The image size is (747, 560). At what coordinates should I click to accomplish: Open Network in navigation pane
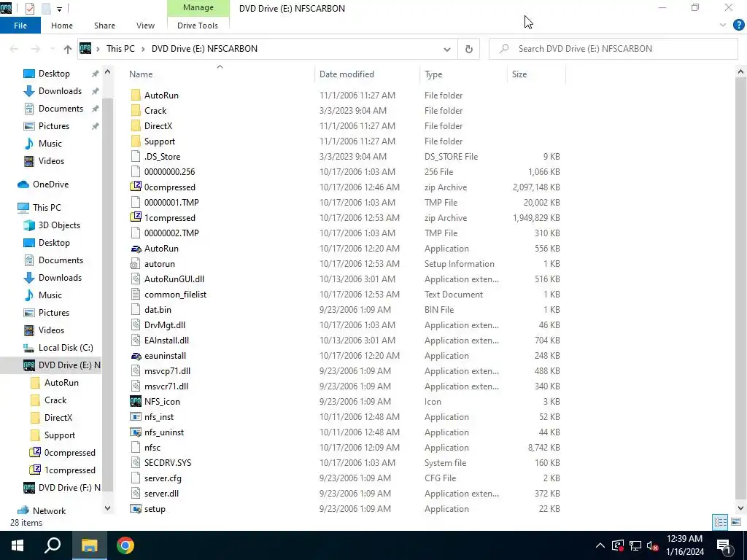(x=49, y=511)
